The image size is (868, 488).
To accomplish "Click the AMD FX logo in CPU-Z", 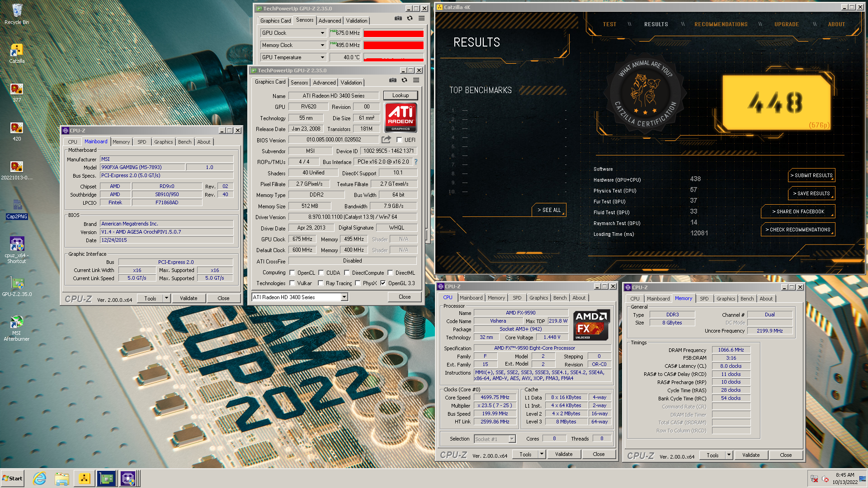I will pyautogui.click(x=591, y=325).
